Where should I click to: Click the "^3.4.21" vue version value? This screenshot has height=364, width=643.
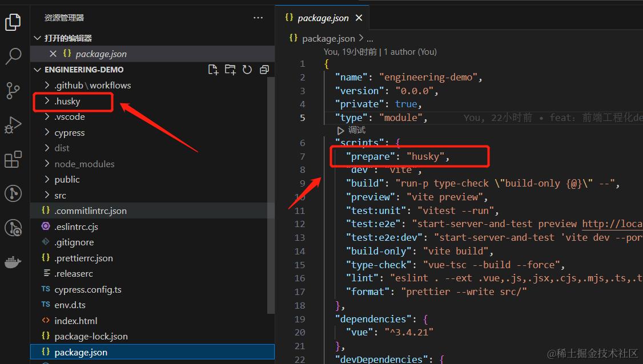tap(409, 332)
